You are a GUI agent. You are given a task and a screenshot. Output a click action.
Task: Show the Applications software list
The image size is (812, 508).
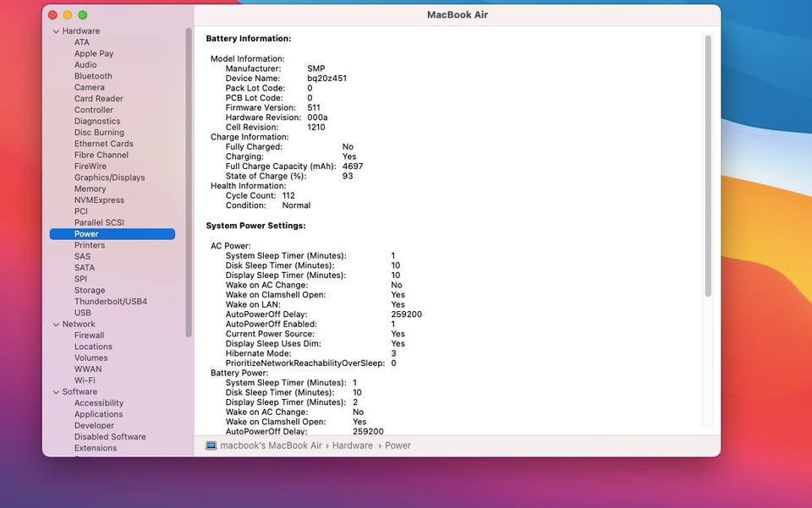coord(98,414)
